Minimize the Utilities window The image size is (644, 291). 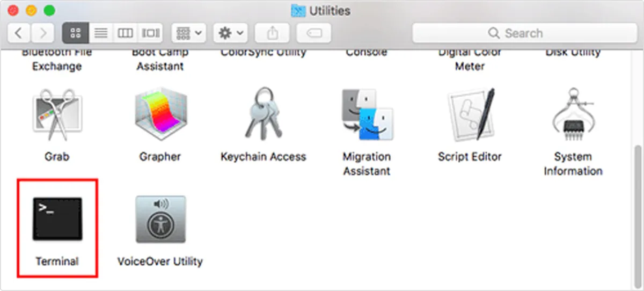31,10
